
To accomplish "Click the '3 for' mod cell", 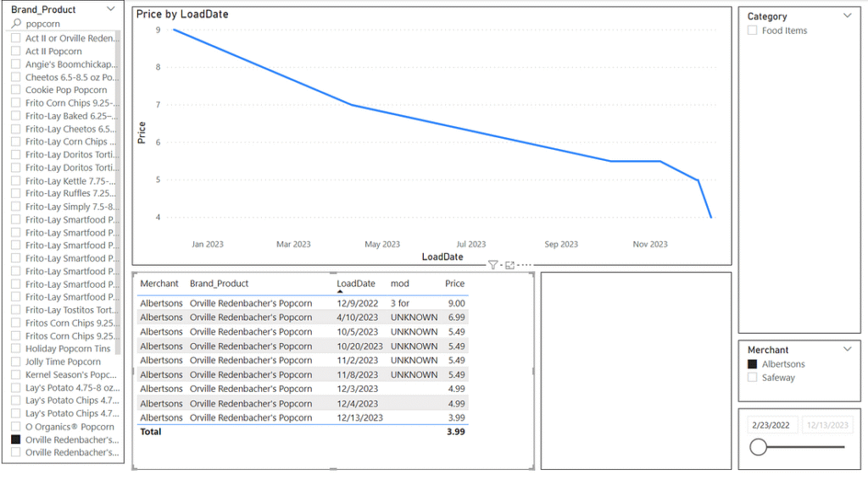I will tap(400, 303).
